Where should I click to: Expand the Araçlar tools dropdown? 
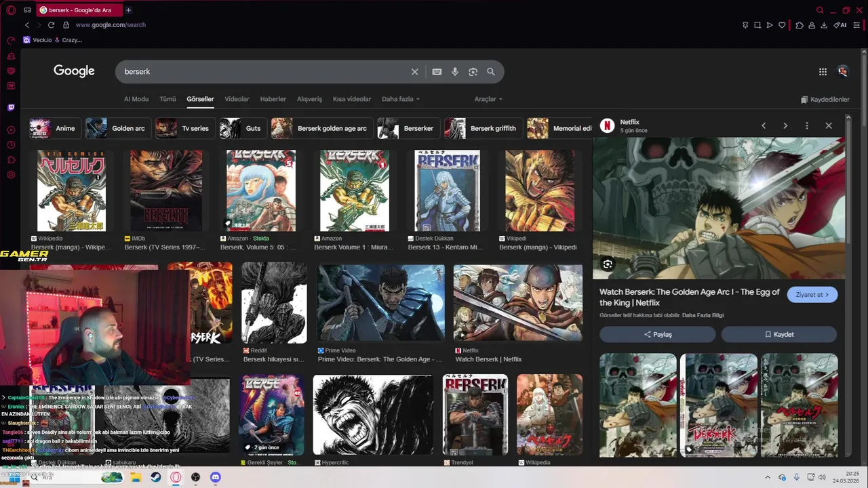pos(488,99)
